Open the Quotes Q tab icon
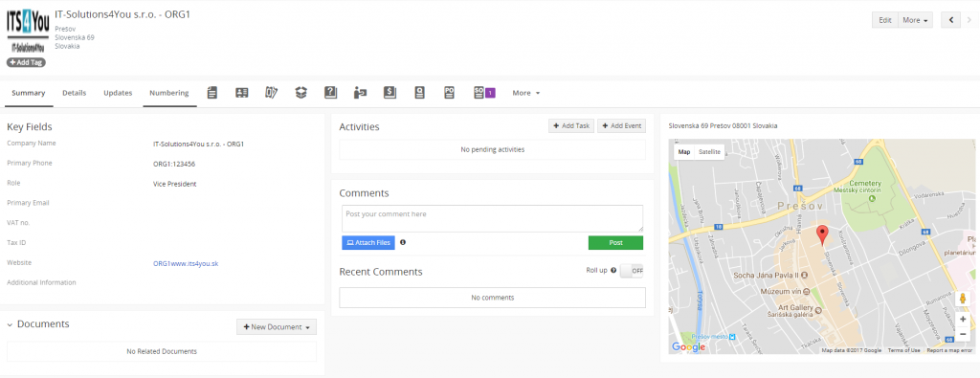This screenshot has width=980, height=378. click(x=419, y=93)
